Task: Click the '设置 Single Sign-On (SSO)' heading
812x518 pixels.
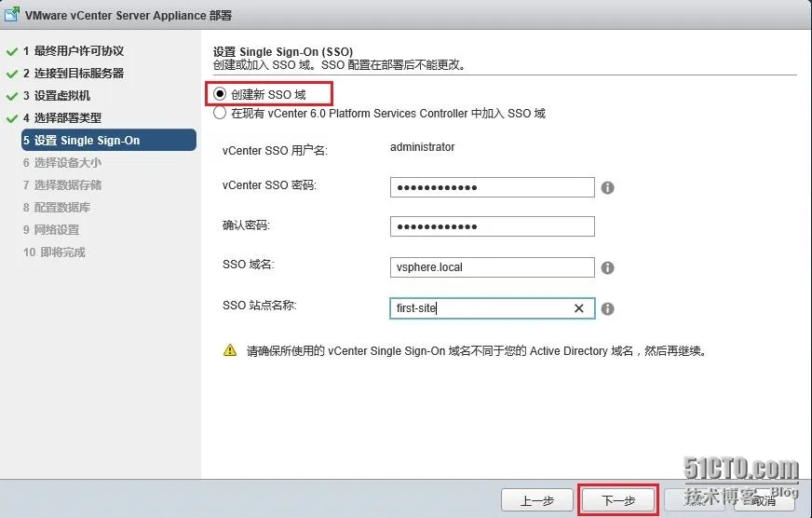Action: 283,52
